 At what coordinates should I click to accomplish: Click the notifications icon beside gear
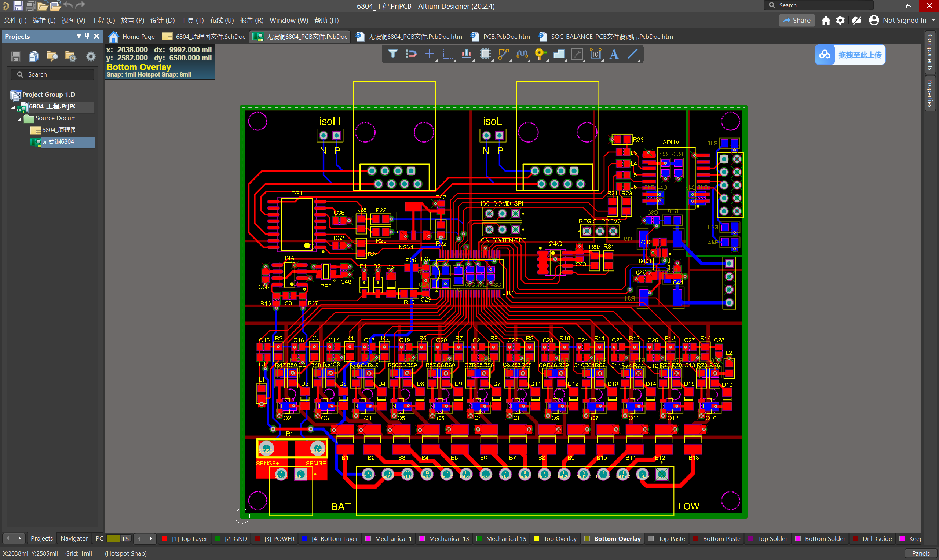coord(856,21)
